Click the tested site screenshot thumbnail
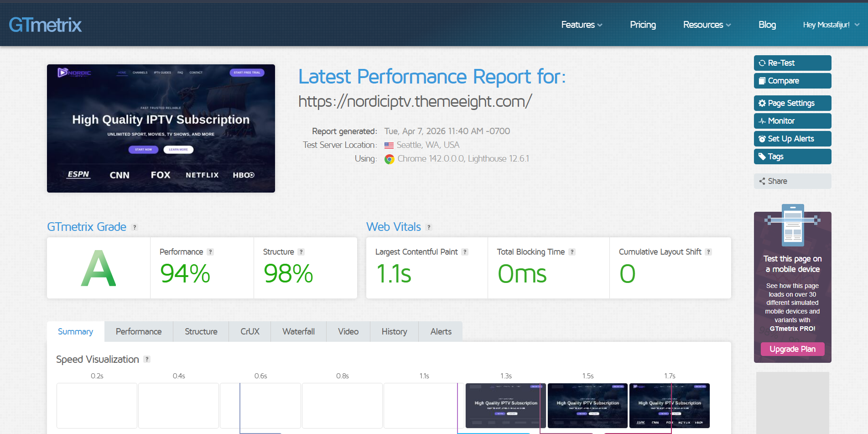868x434 pixels. click(x=161, y=128)
